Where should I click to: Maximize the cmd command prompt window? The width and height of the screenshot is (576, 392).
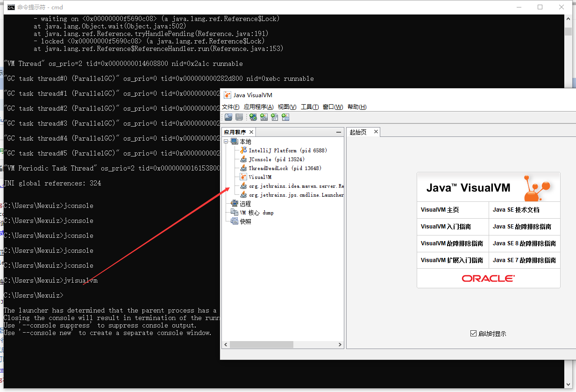tap(540, 7)
